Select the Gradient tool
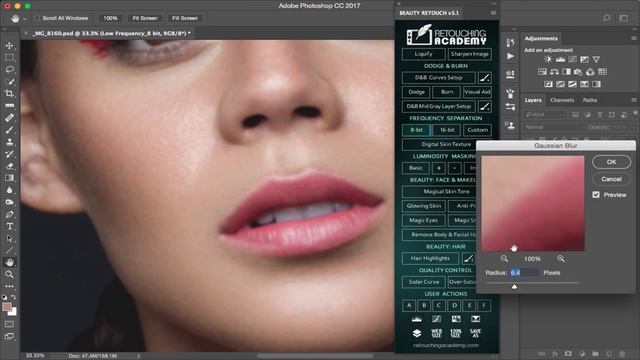640x360 pixels. 9,178
